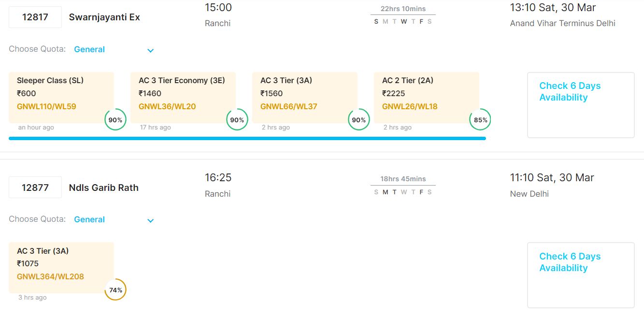This screenshot has height=317, width=644.
Task: Click train number 12877 box
Action: point(35,187)
